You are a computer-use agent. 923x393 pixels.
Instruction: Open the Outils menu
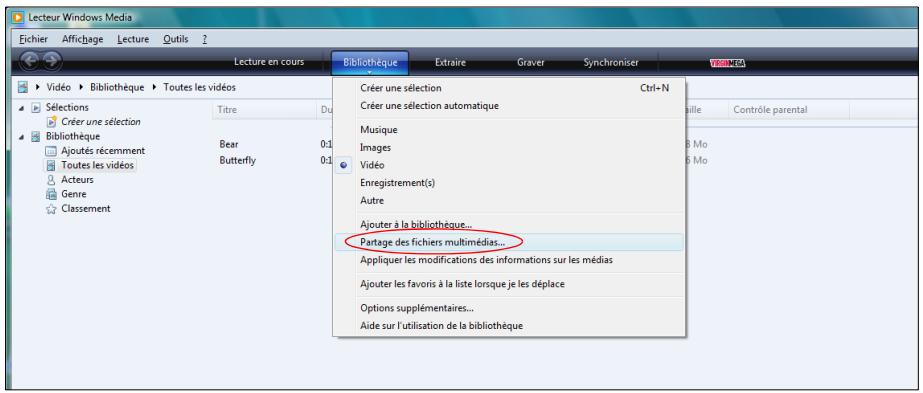[175, 39]
